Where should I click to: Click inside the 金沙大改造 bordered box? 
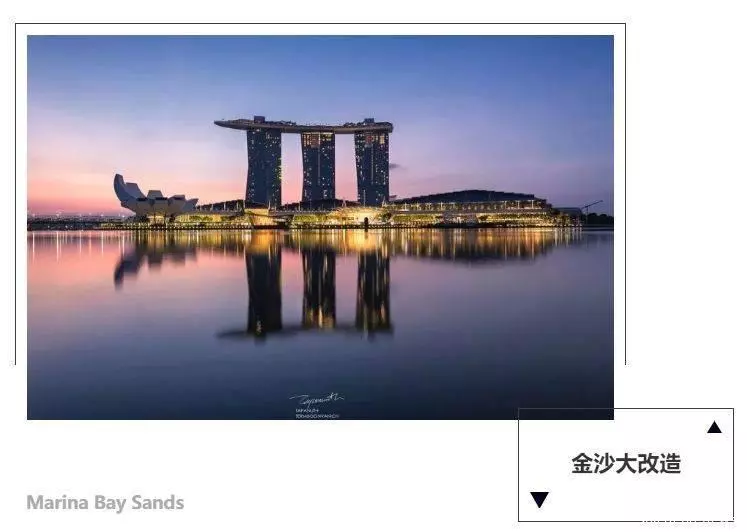click(626, 464)
